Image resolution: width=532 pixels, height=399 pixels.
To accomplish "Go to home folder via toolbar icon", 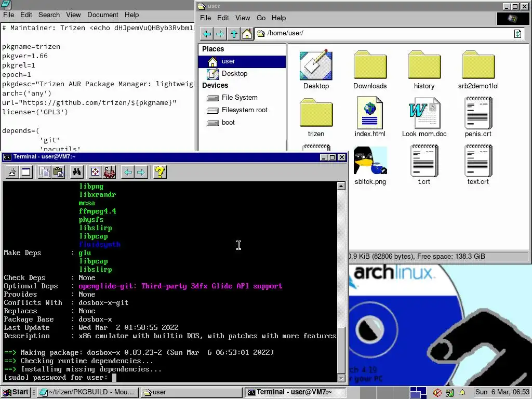I will coord(247,34).
